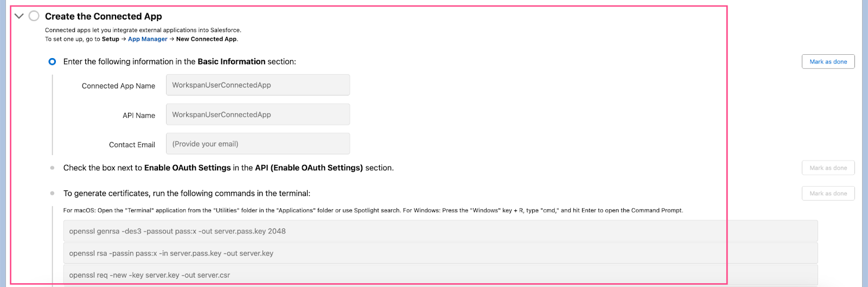Screen dimensions: 868x287
Task: Click the Enable OAuth Settings step bullet
Action: pyautogui.click(x=52, y=168)
